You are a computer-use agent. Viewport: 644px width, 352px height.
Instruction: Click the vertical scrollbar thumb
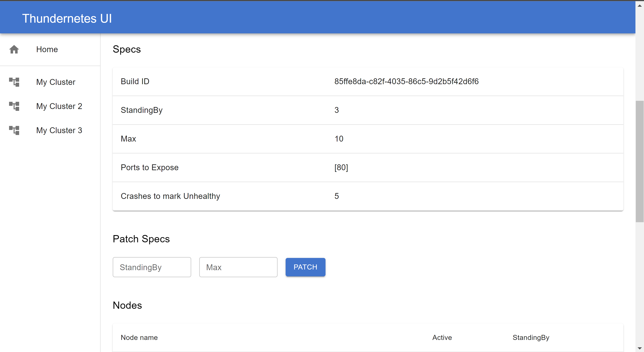tap(639, 161)
